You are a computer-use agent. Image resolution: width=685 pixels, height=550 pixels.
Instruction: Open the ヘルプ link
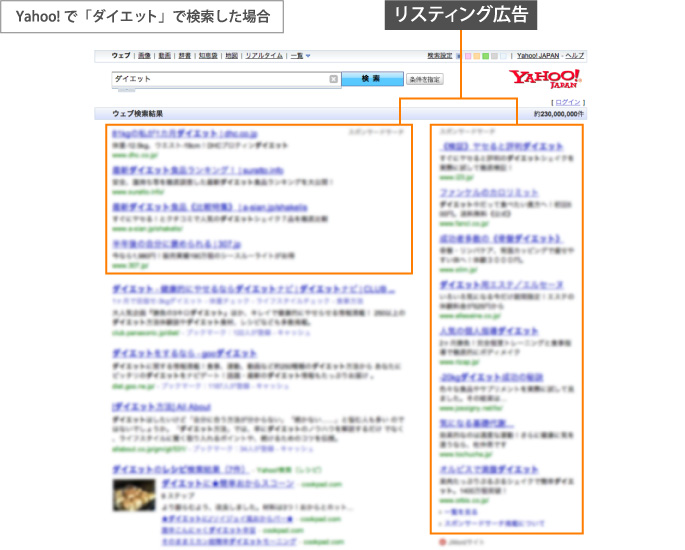[574, 55]
